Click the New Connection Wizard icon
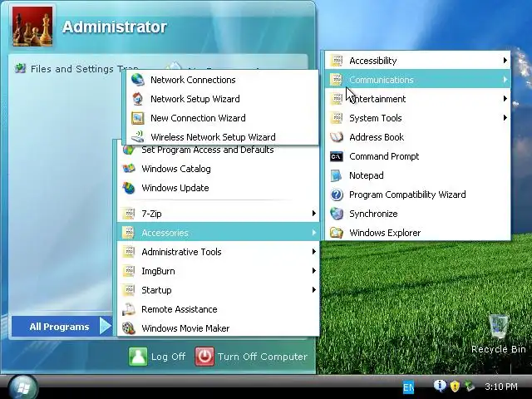This screenshot has height=399, width=532. tap(138, 118)
